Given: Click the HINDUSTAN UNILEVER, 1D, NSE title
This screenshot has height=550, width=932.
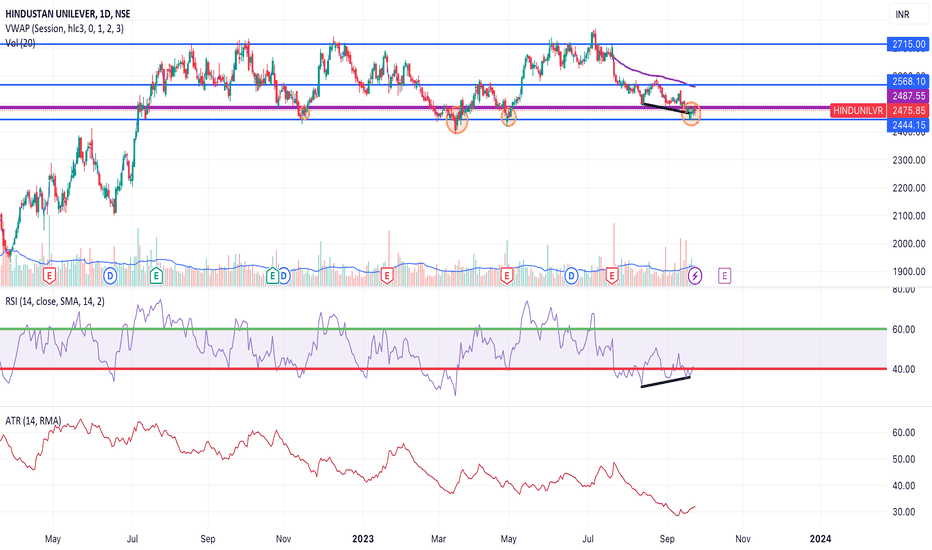Looking at the screenshot, I should coord(68,14).
